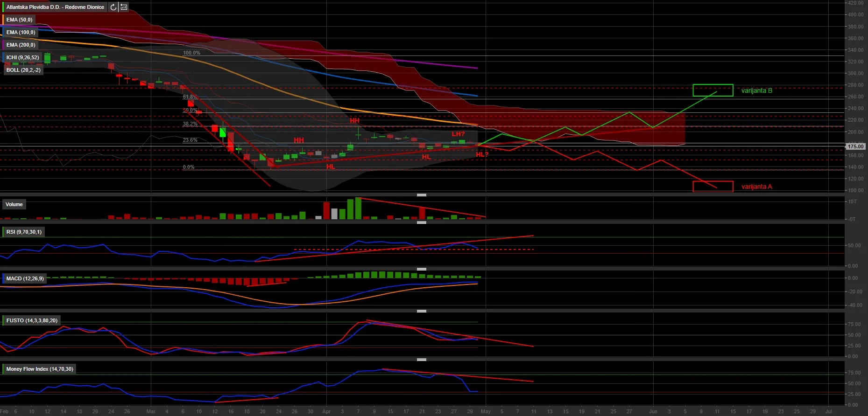868x416 pixels.
Task: Click the FUSTO (14,3,3,80,20) panel label
Action: [32, 320]
